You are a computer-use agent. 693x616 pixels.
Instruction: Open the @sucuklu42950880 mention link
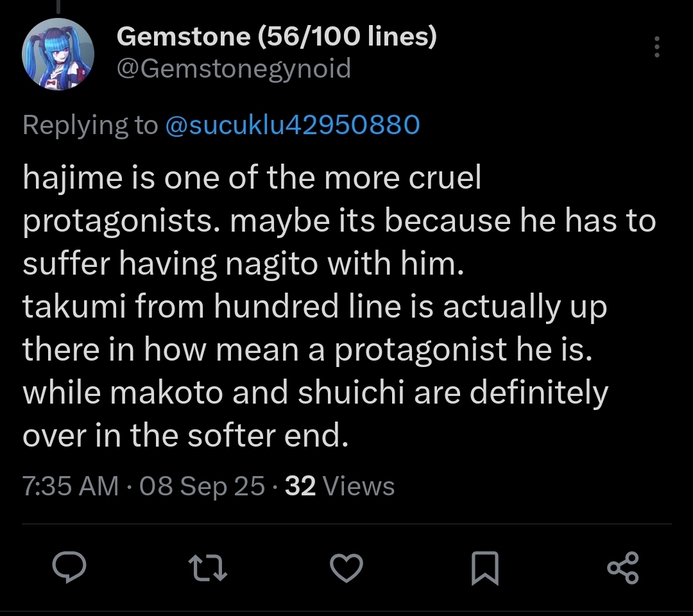coord(293,124)
